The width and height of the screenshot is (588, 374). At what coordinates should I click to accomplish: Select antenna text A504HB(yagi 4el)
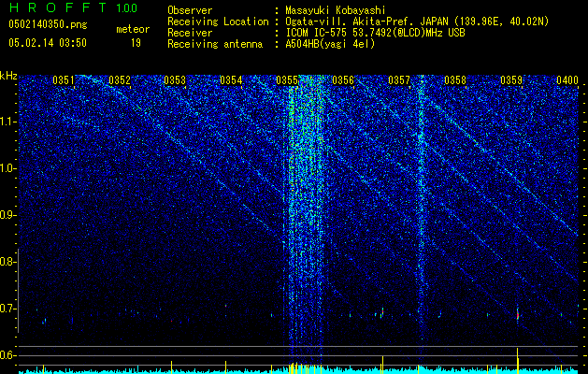coord(330,44)
